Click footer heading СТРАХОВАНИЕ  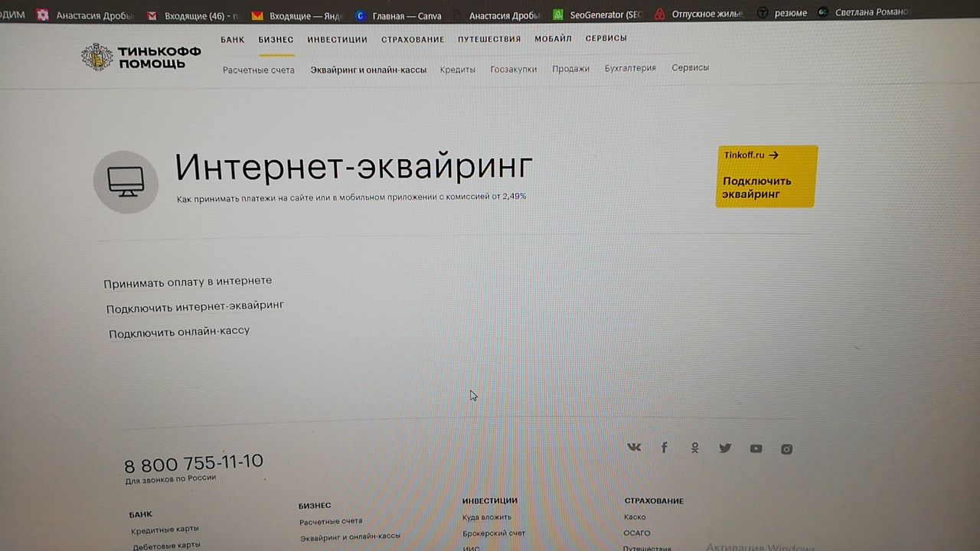click(x=654, y=501)
